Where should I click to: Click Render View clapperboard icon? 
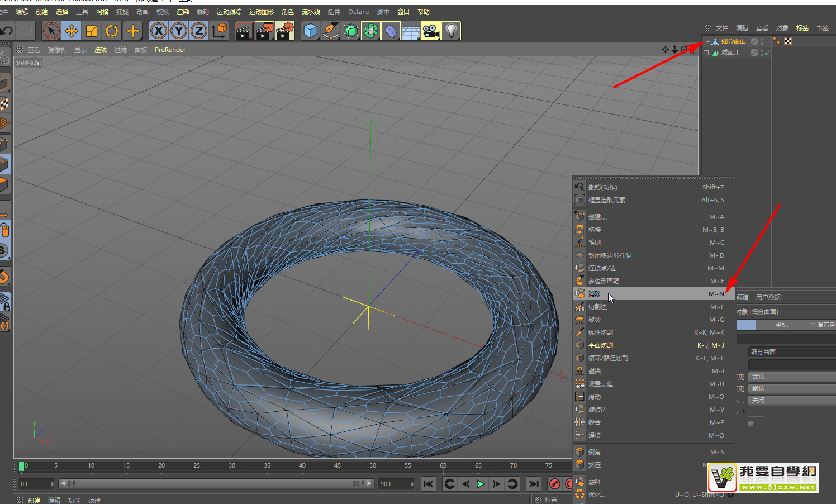point(244,31)
